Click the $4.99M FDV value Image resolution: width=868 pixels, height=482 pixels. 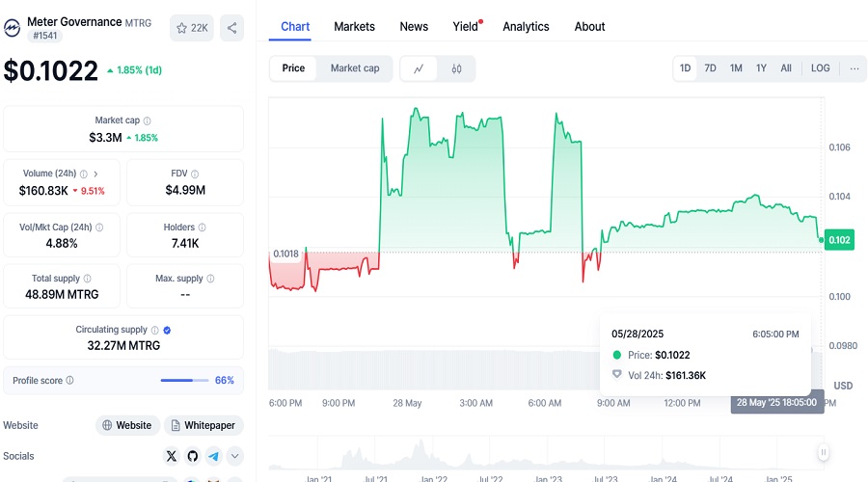click(185, 190)
